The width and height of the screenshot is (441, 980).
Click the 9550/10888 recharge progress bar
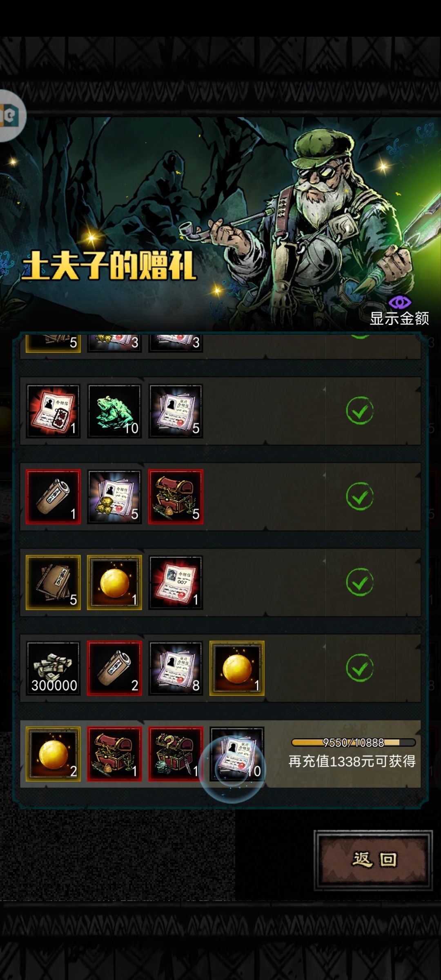coord(353,742)
